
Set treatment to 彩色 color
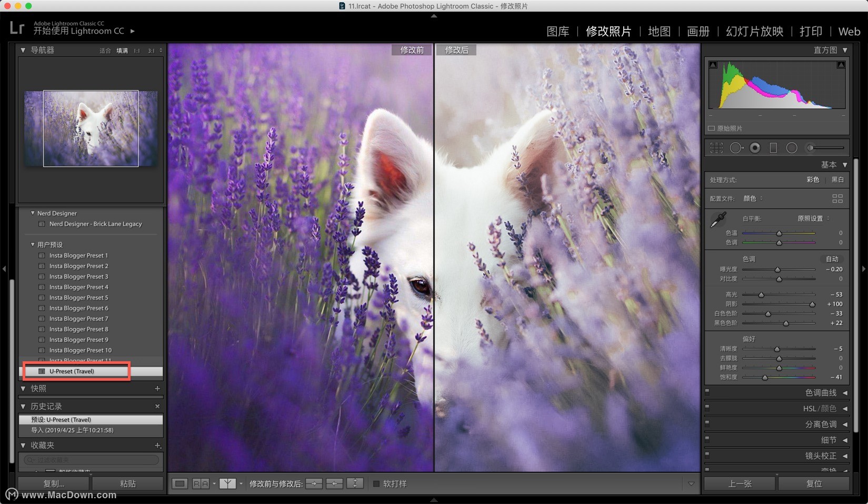click(x=813, y=180)
